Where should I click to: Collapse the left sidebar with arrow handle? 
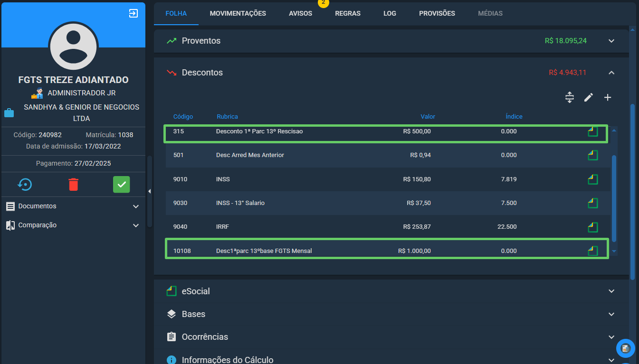tap(149, 191)
